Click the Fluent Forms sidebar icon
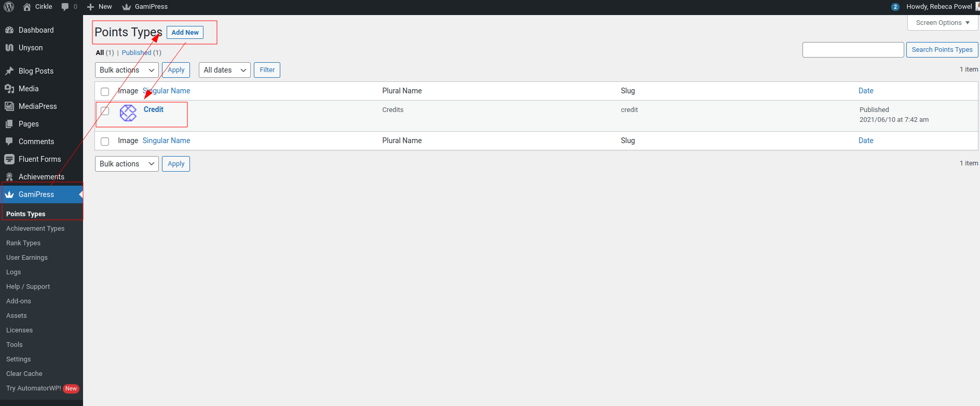The height and width of the screenshot is (406, 980). 9,159
